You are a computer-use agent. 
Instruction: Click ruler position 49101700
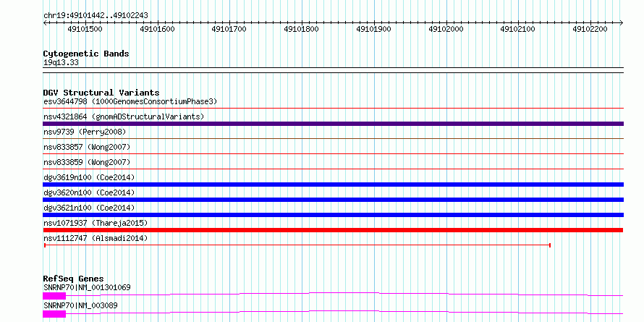click(x=229, y=29)
